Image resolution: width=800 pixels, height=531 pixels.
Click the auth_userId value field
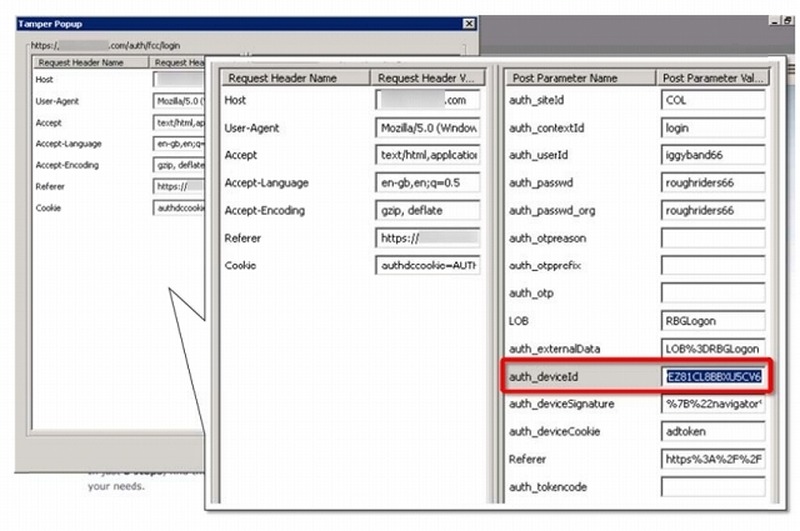coord(713,156)
